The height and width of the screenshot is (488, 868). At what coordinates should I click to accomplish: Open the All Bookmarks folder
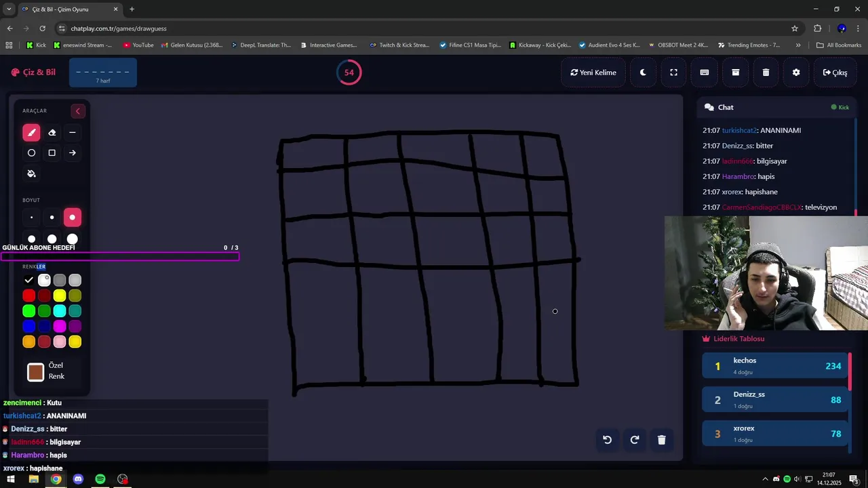pyautogui.click(x=839, y=45)
